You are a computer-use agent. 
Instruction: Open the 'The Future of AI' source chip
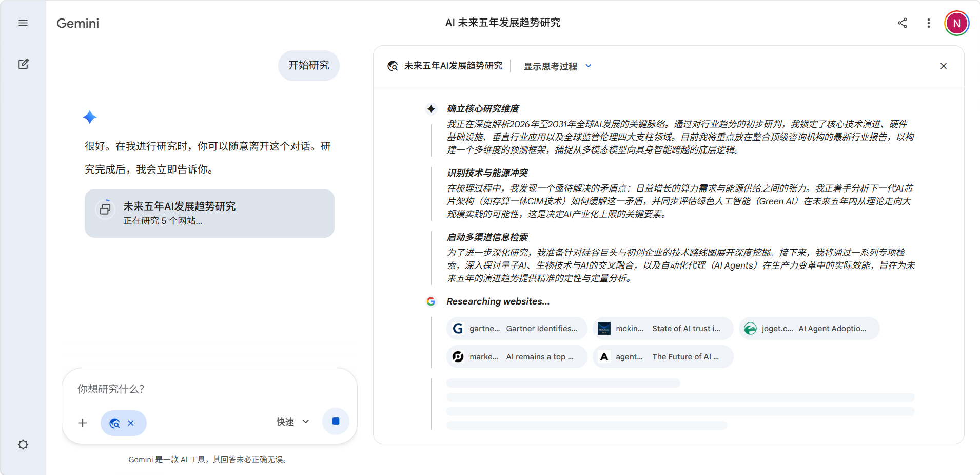663,357
